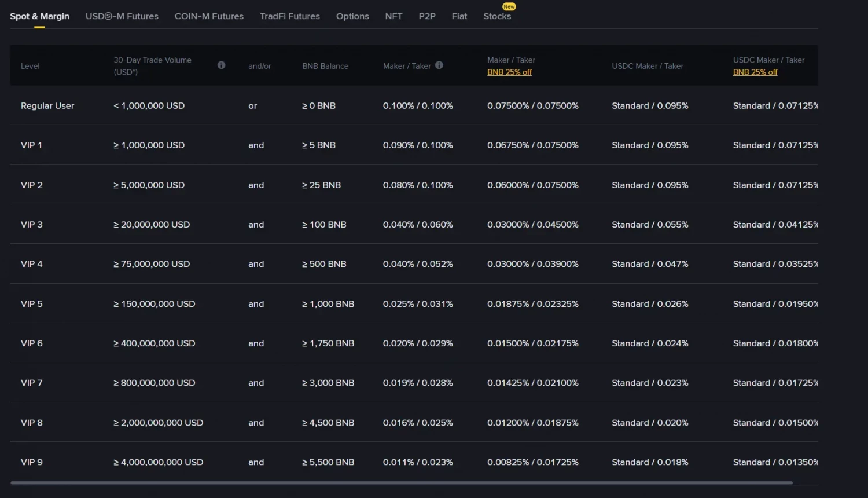868x498 pixels.
Task: Click the 'Standard / 0.047%' USDC fee cell
Action: coord(650,264)
